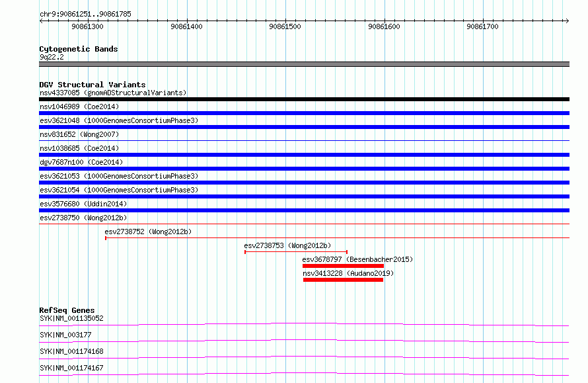The height and width of the screenshot is (383, 588).
Task: Click the chr9:90861251..90861785 coordinate label
Action: [x=85, y=14]
